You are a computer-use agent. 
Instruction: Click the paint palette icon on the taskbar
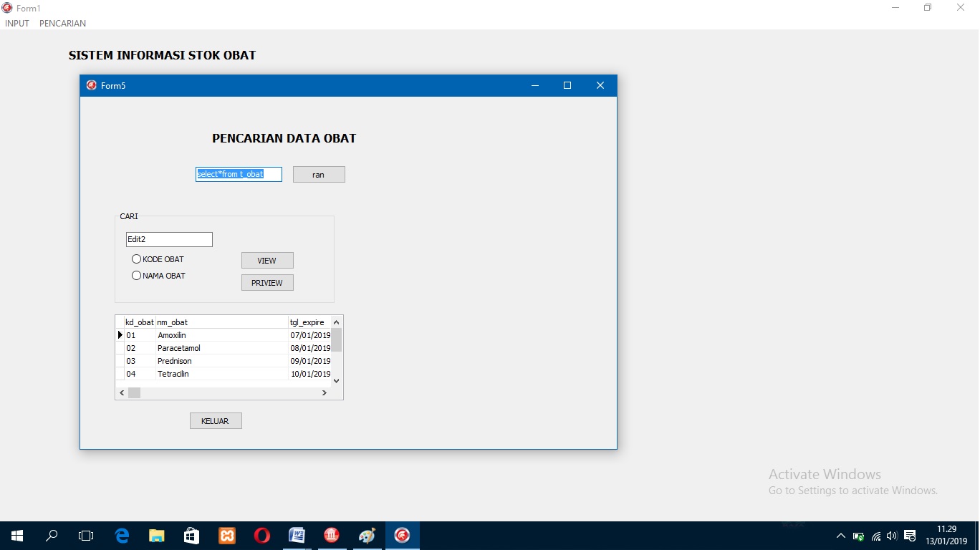(367, 535)
